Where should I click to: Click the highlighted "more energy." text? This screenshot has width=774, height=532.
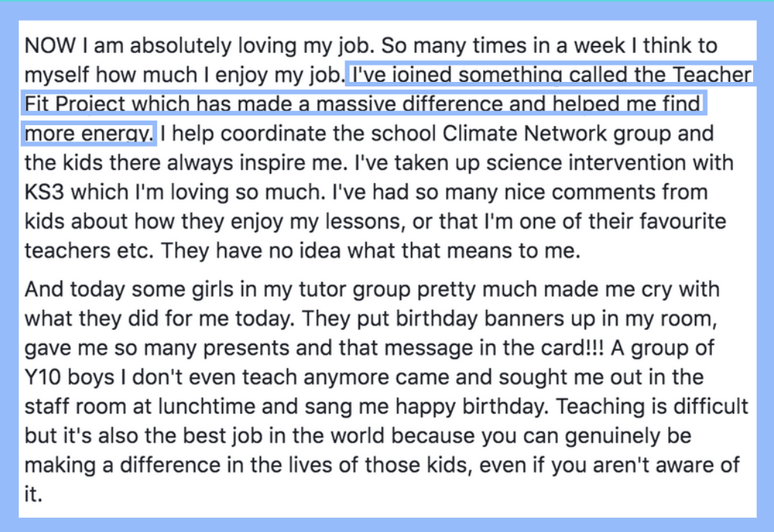(x=89, y=133)
